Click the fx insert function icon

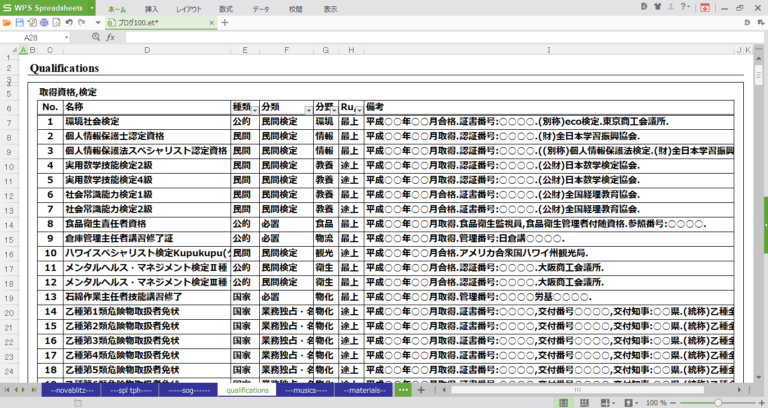point(110,37)
